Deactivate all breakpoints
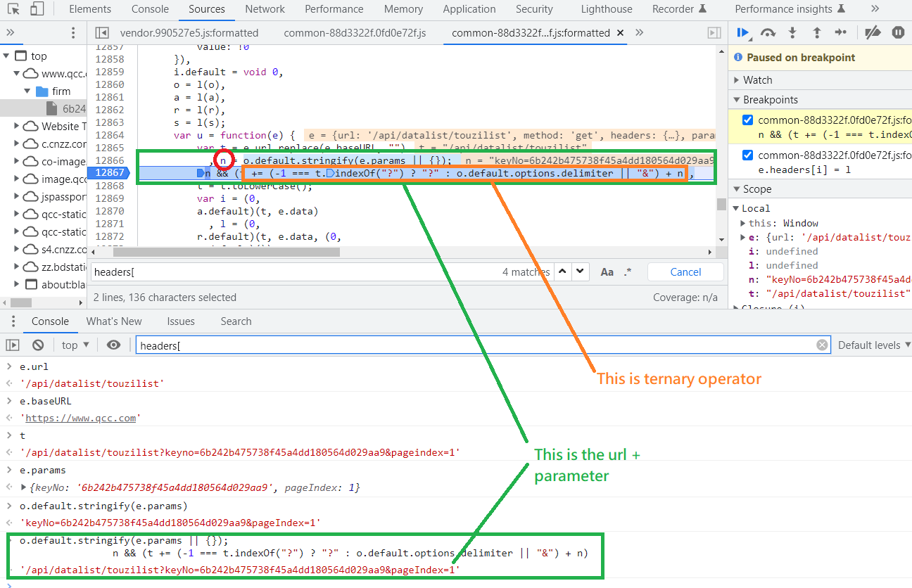912x588 pixels. coord(872,32)
